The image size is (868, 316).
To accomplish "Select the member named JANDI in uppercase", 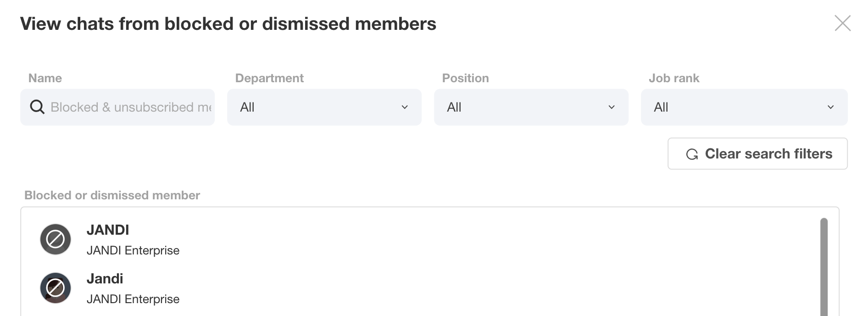I will point(108,230).
